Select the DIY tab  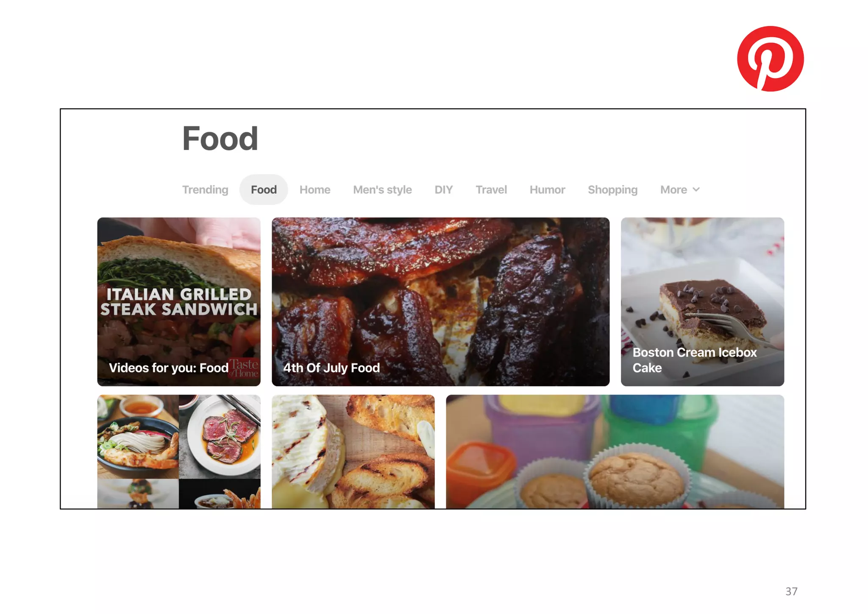(x=444, y=190)
